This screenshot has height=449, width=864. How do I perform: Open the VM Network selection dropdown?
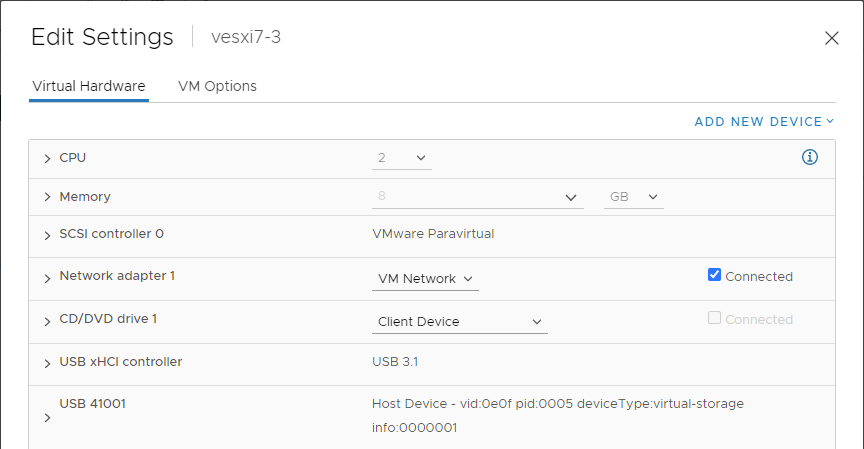[x=425, y=279]
